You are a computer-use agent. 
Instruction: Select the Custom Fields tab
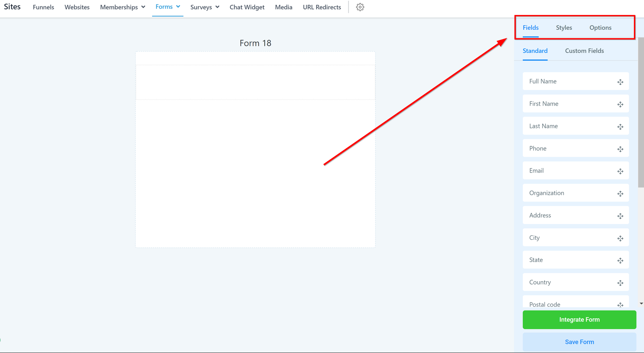coord(584,51)
